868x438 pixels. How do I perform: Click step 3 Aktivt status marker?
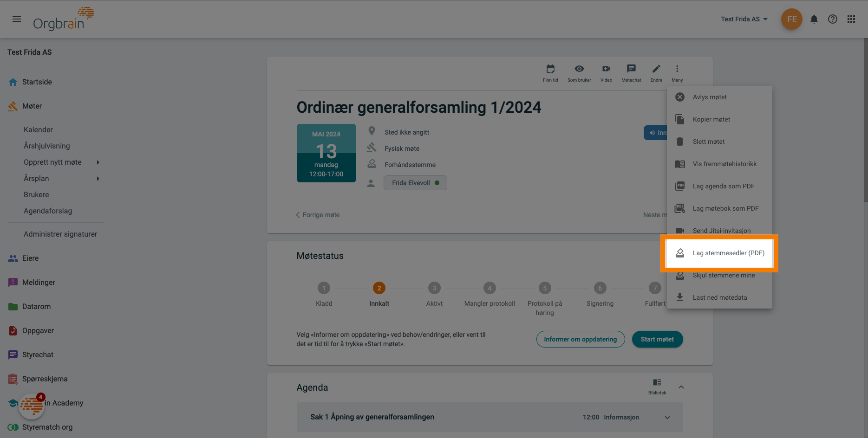coord(434,288)
